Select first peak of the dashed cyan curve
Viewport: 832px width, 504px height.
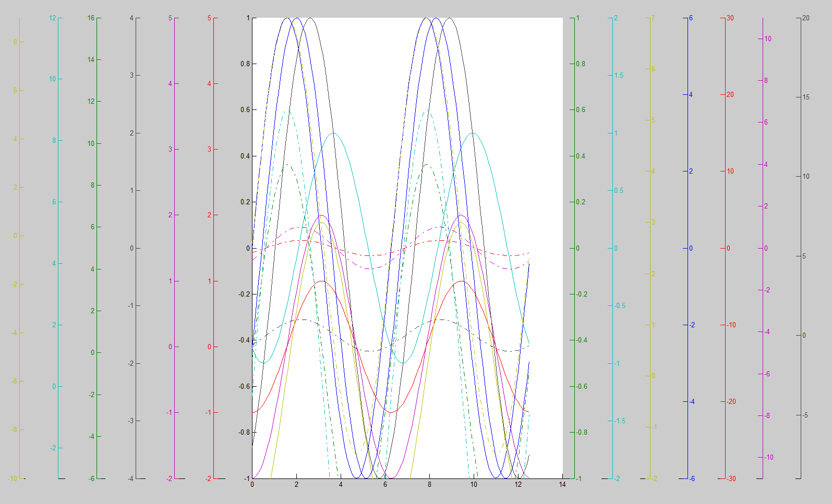pos(287,110)
